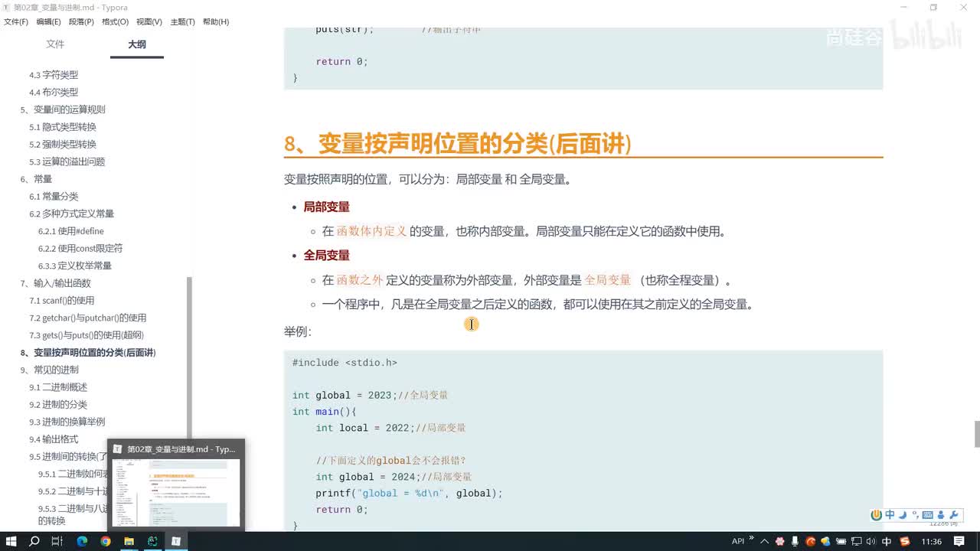Go to outline item 6.1 常量分类

coord(54,197)
